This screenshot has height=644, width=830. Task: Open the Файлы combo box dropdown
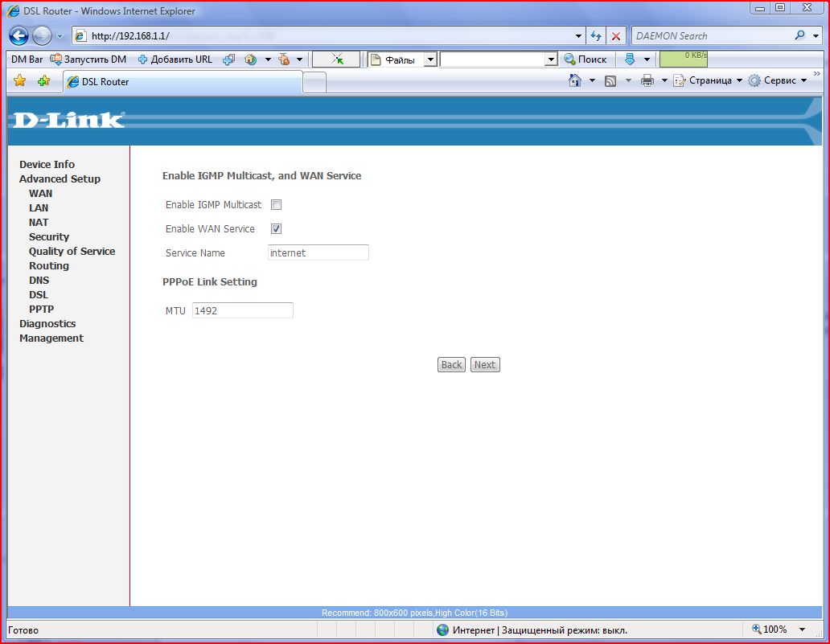coord(430,59)
